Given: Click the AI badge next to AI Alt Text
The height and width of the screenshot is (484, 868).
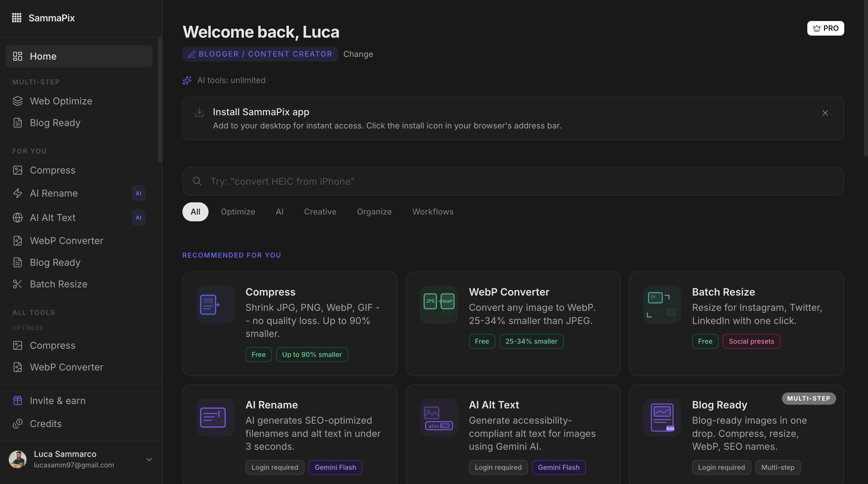Looking at the screenshot, I should (x=139, y=218).
